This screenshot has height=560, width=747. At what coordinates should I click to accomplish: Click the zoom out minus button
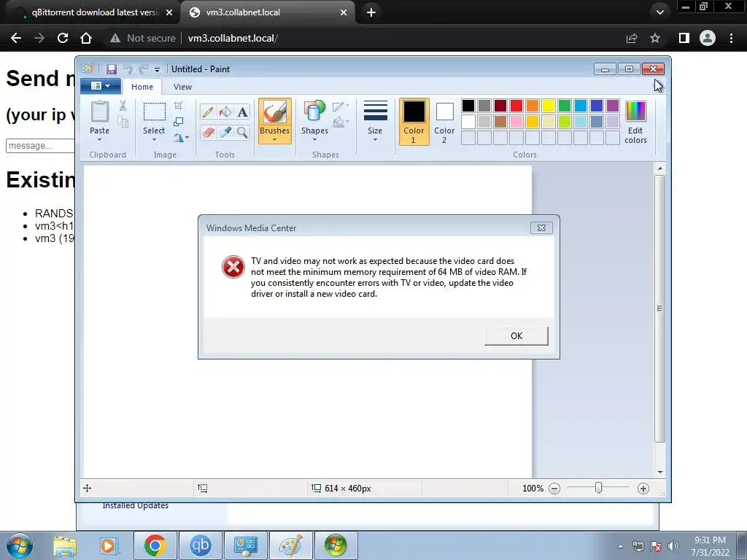coord(554,489)
